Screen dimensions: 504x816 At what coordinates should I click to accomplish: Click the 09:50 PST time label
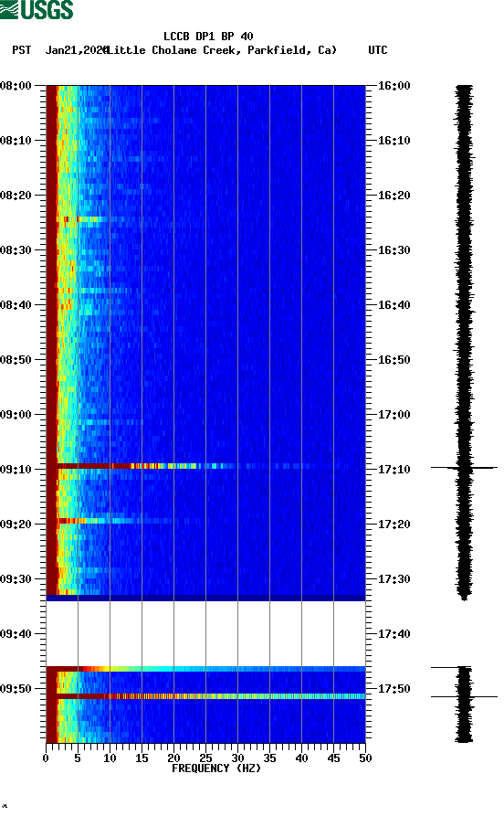[x=16, y=689]
